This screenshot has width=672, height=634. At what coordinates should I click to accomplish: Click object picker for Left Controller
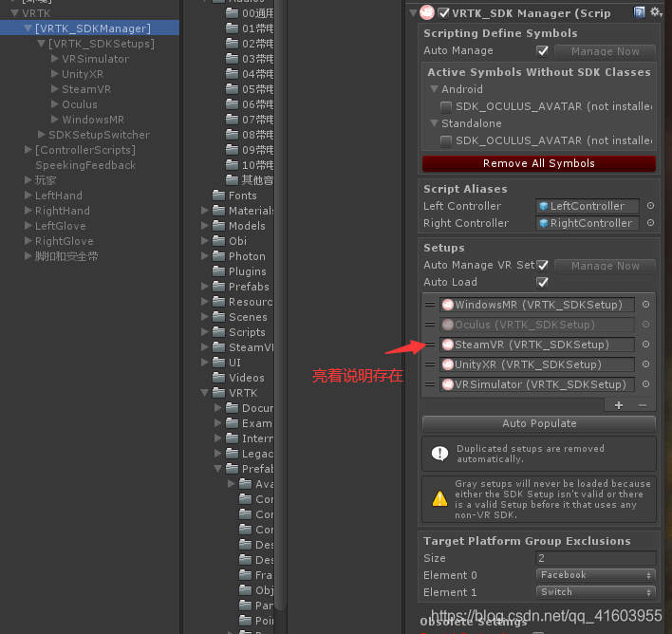(x=650, y=206)
